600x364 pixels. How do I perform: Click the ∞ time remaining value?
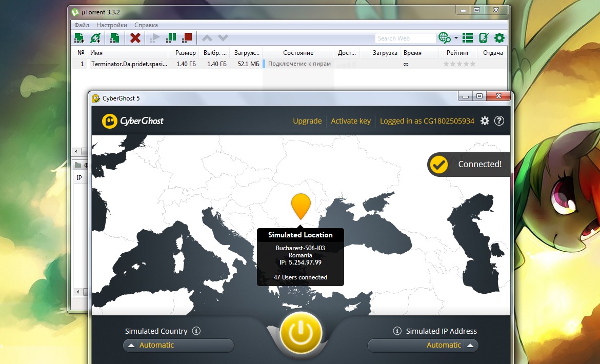coord(406,64)
